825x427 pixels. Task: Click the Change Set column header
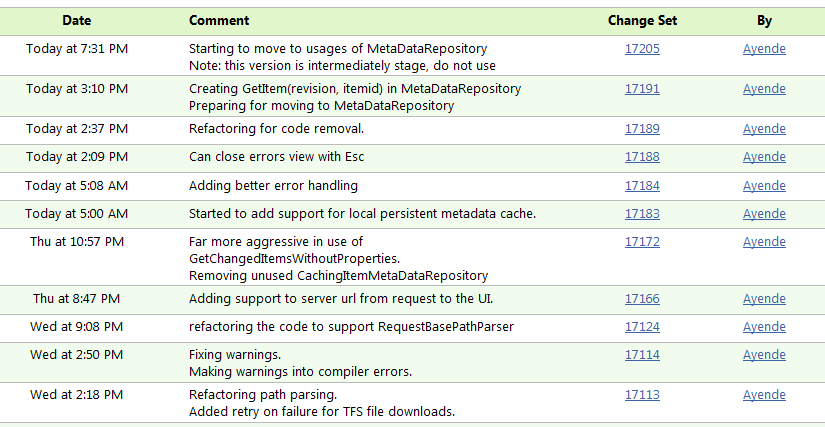coord(642,21)
